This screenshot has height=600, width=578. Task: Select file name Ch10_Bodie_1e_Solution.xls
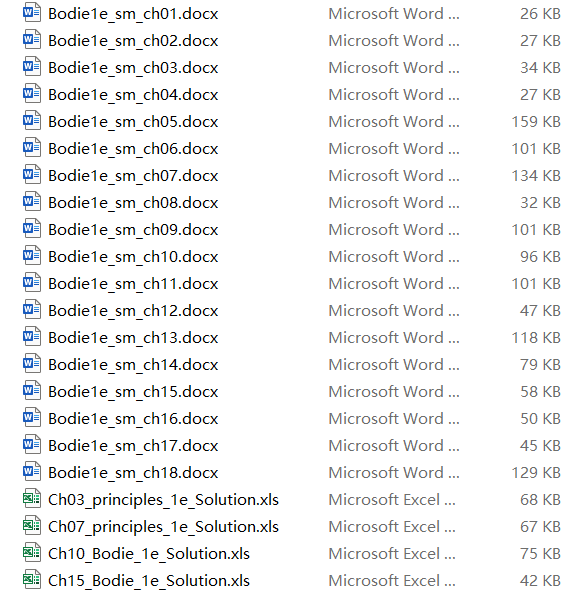pyautogui.click(x=149, y=553)
